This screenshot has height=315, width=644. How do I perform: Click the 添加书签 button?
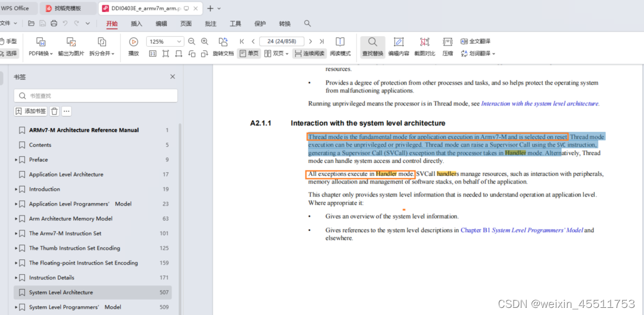[x=31, y=111]
